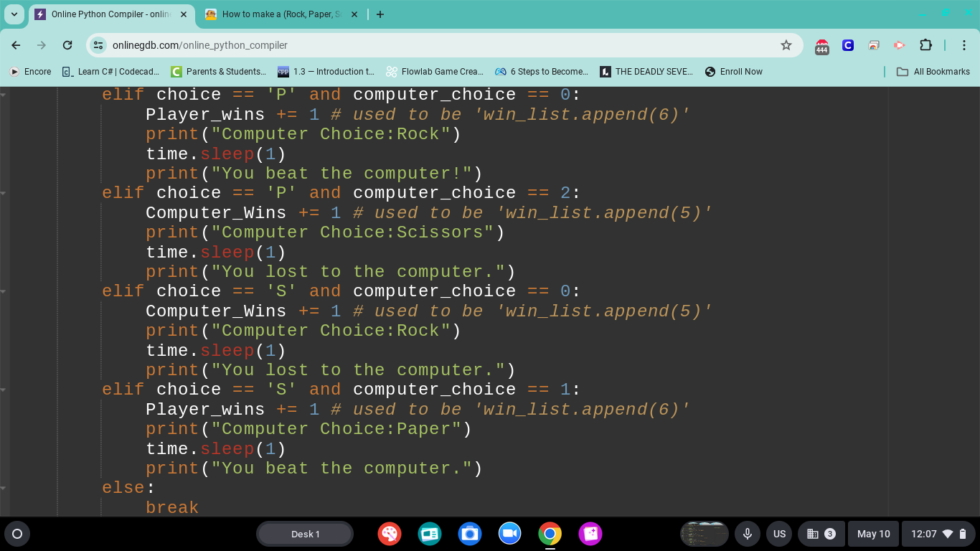Launch the Zoom app from shelf

pyautogui.click(x=510, y=534)
